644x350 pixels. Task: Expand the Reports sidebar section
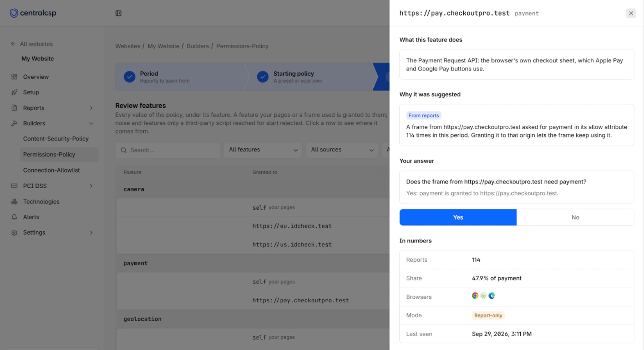click(91, 108)
